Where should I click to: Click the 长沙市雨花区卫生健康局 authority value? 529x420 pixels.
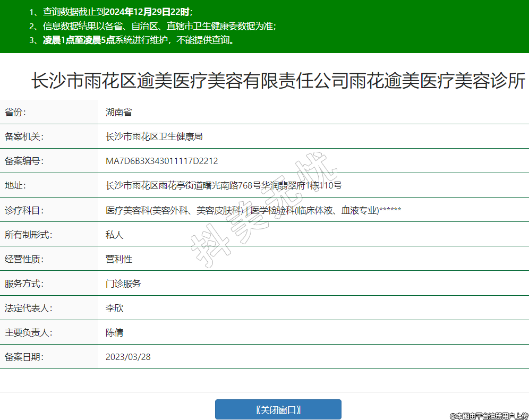154,136
